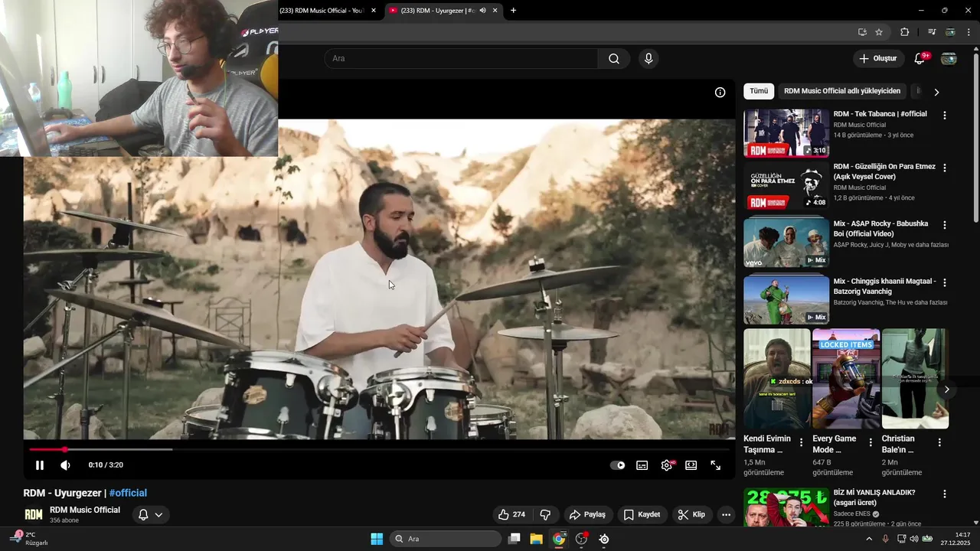Open notification bell dropdown for channel
This screenshot has height=551, width=980.
[150, 514]
